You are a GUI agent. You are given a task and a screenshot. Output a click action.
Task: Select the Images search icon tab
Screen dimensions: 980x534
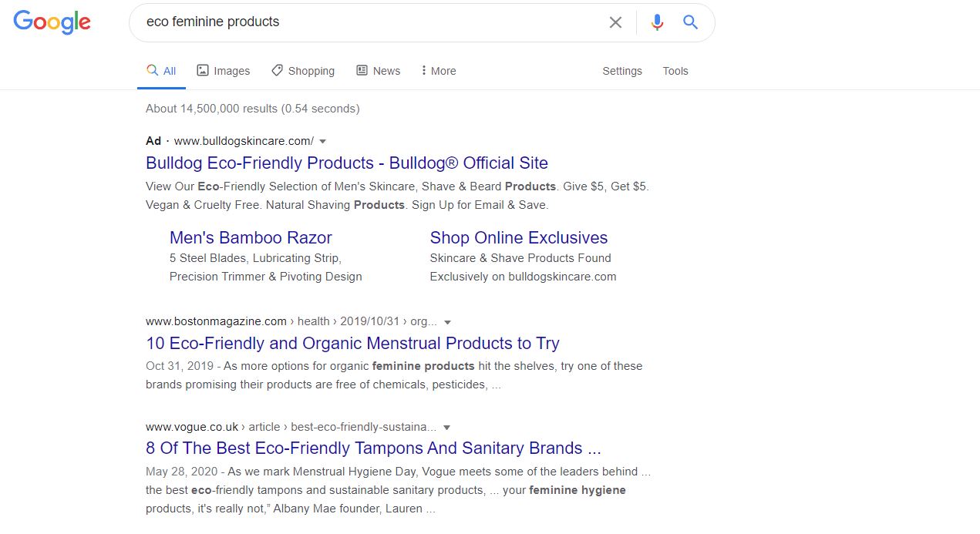201,70
